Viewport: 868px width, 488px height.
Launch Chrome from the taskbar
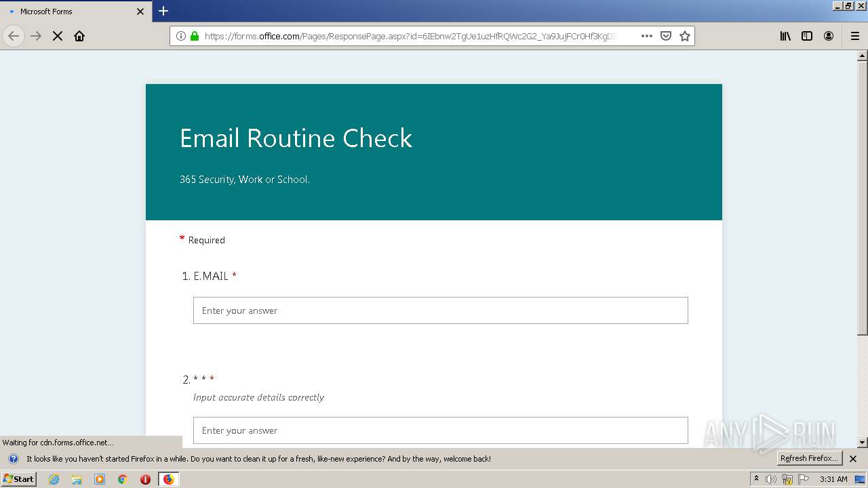click(123, 479)
